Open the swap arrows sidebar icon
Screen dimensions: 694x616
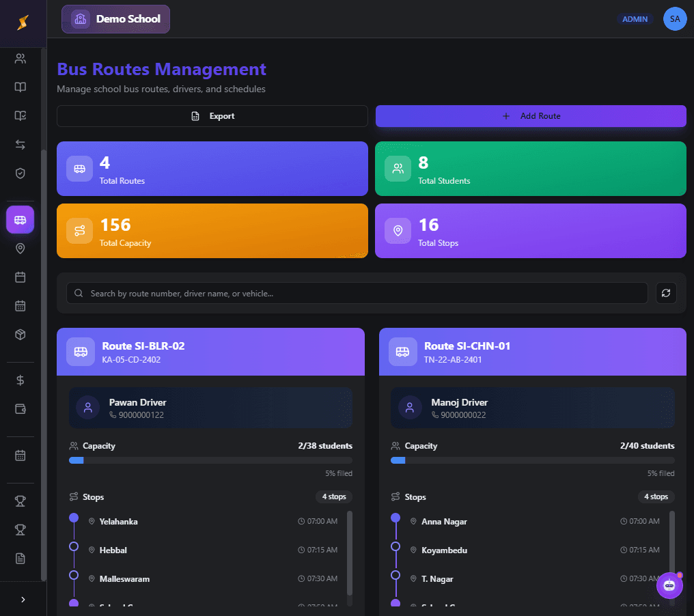(20, 144)
